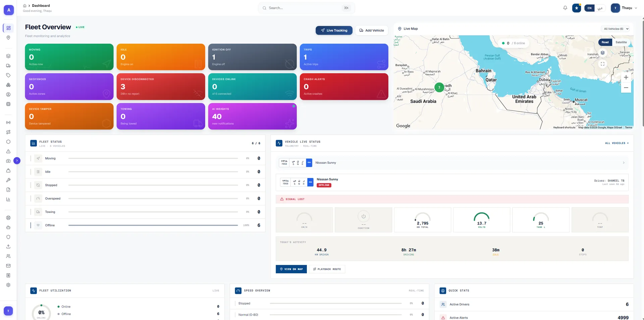Click the map layers icon
This screenshot has height=320, width=644.
click(x=603, y=53)
